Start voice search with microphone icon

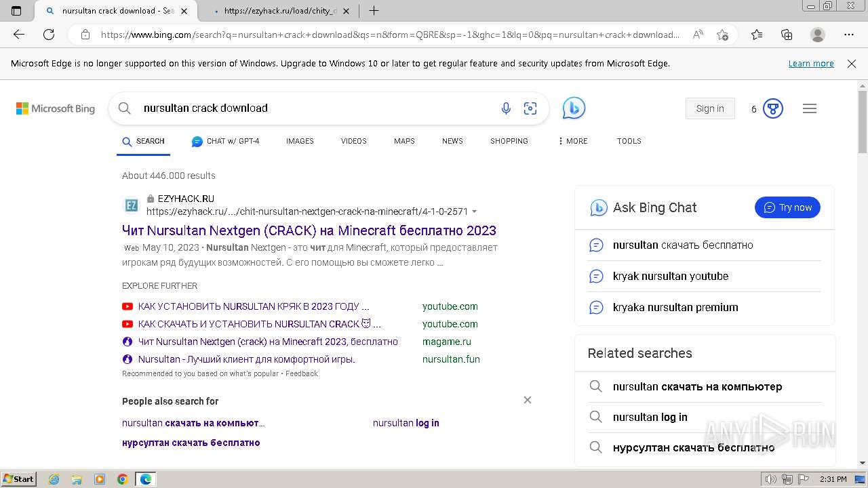click(506, 108)
